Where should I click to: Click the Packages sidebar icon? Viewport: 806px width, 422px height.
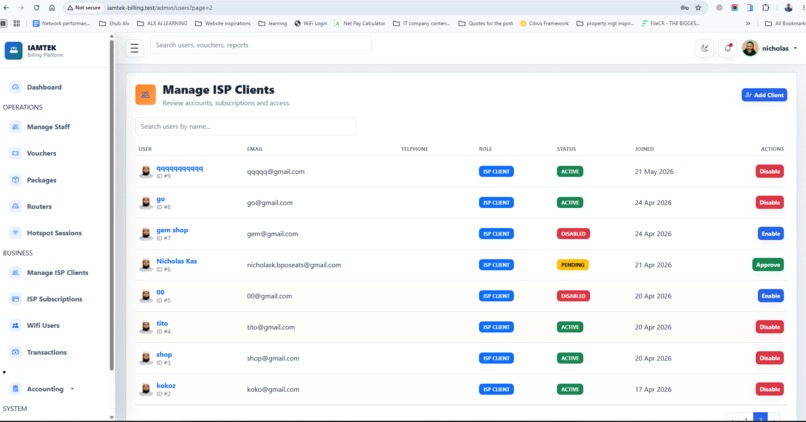pos(15,180)
